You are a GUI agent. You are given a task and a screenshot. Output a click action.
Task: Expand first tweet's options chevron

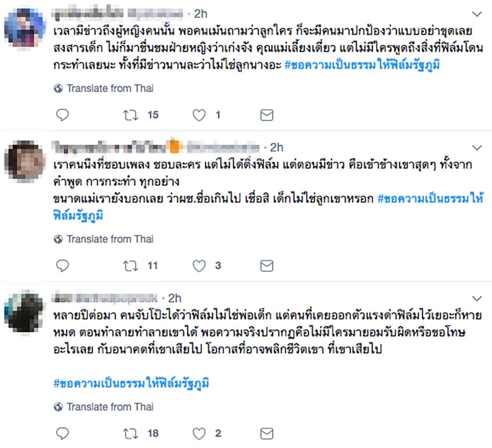point(477,15)
